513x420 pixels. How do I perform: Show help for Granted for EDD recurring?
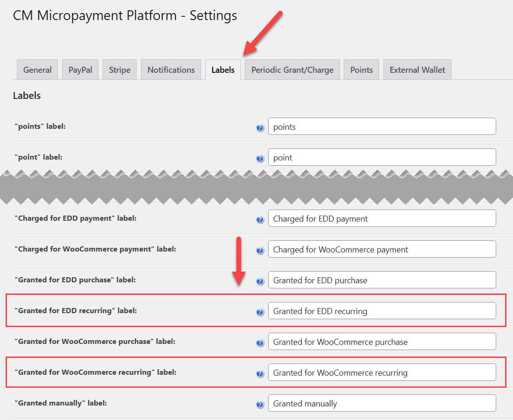[260, 312]
